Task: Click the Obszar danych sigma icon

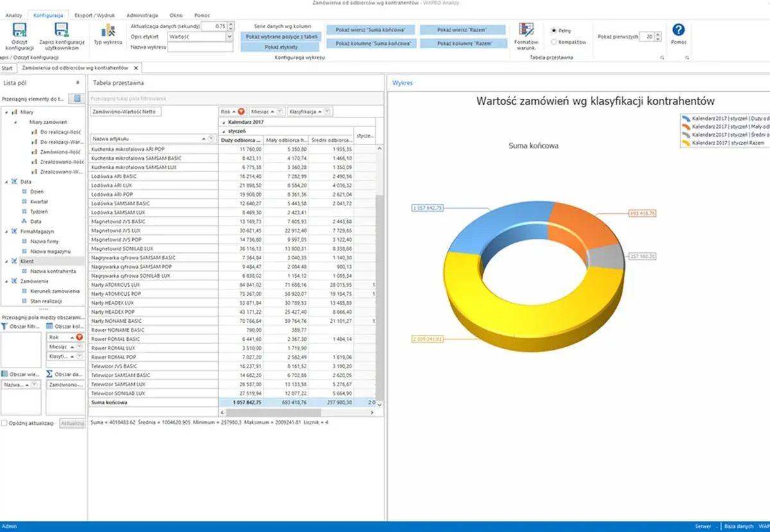Action: point(49,374)
